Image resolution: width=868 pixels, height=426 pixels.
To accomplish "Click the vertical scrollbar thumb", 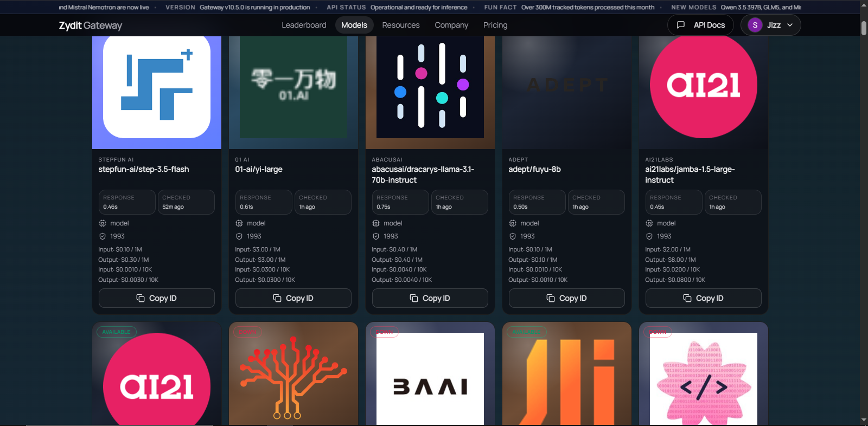I will pos(864,28).
